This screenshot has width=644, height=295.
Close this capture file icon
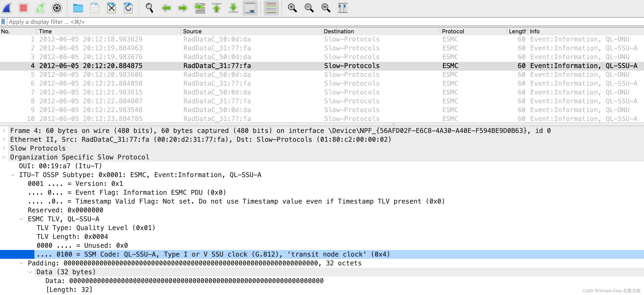[111, 8]
